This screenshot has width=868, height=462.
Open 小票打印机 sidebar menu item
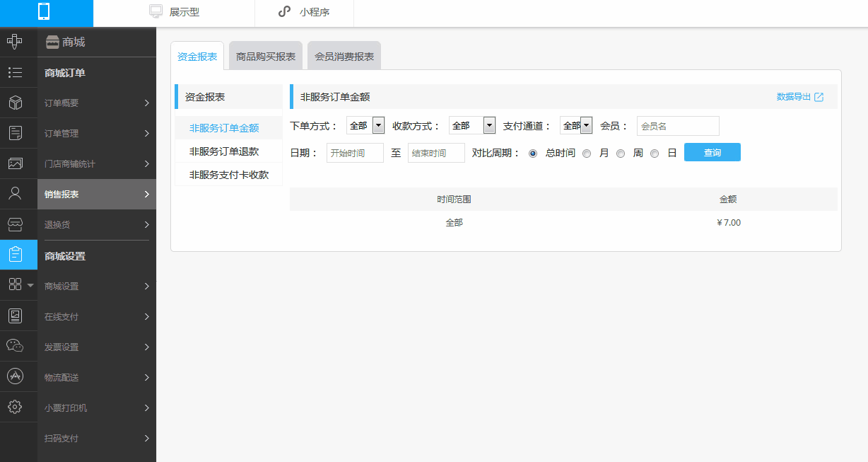pyautogui.click(x=97, y=408)
